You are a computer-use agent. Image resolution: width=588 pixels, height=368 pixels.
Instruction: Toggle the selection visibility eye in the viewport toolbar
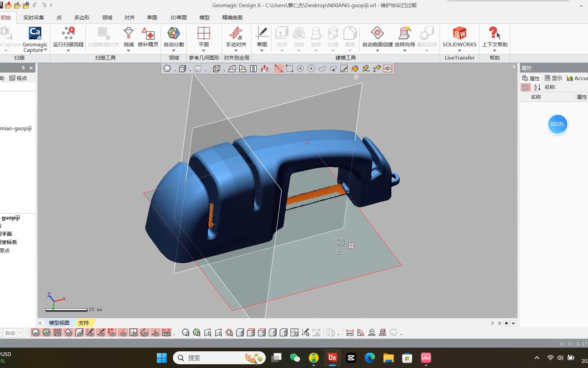coord(388,68)
